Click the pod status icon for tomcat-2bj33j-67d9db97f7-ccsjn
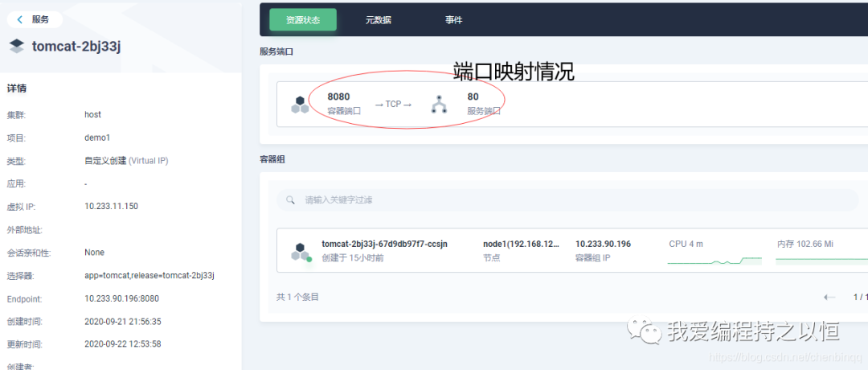The image size is (868, 370). coord(301,252)
